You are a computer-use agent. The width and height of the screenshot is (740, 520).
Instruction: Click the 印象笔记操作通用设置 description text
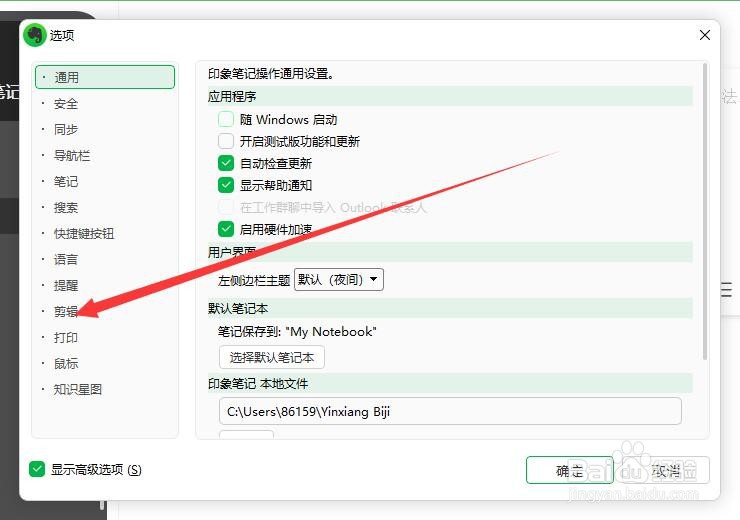(x=271, y=74)
